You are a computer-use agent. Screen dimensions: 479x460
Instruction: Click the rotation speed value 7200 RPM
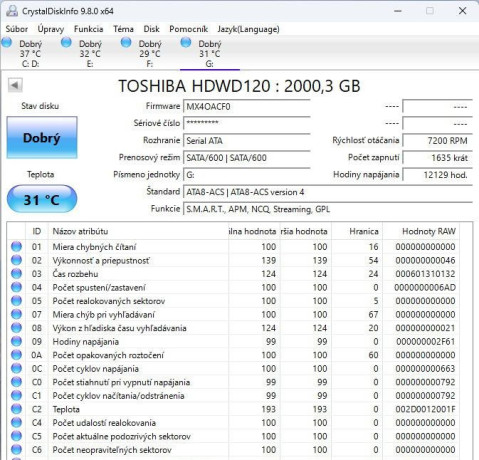[x=437, y=141]
